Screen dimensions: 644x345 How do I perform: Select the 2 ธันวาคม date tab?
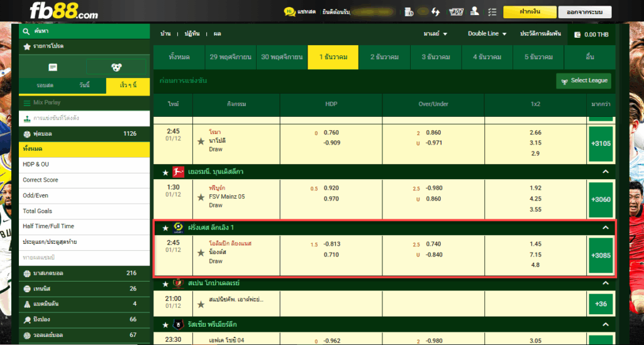point(384,57)
